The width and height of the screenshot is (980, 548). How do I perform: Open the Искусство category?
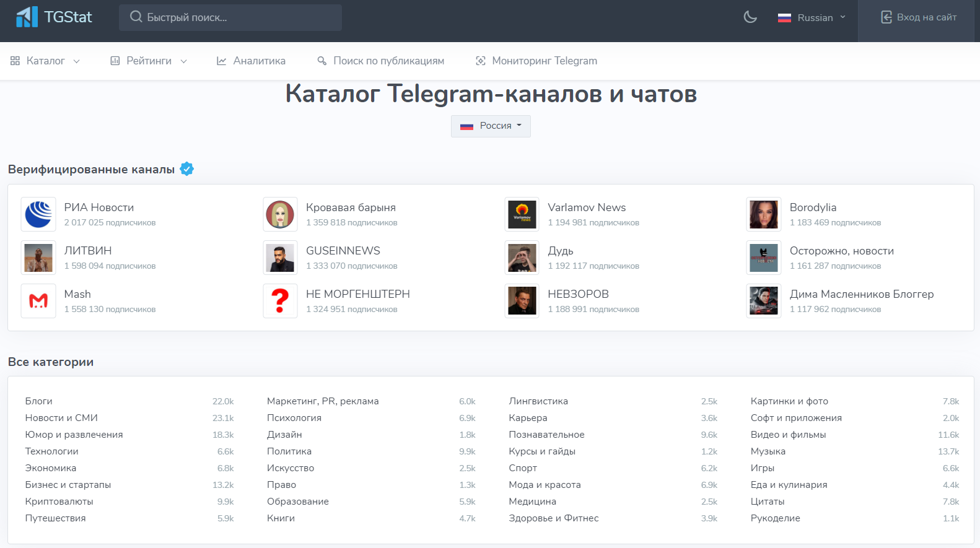tap(291, 468)
